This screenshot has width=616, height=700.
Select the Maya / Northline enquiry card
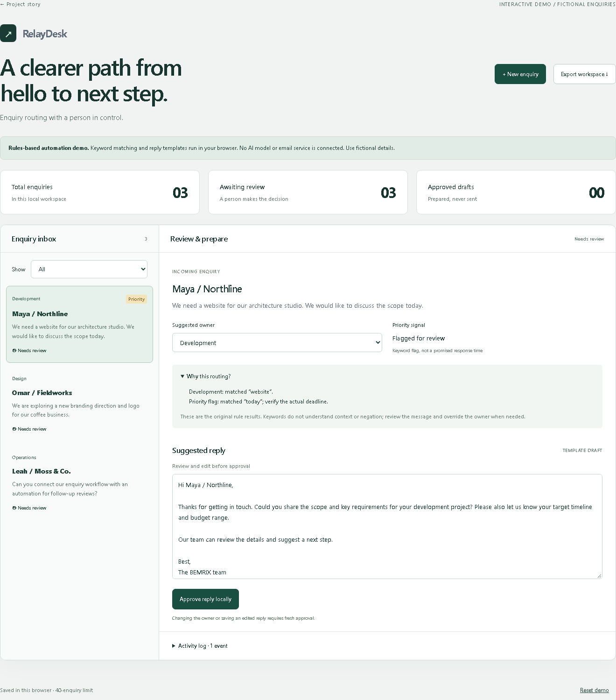coord(79,324)
